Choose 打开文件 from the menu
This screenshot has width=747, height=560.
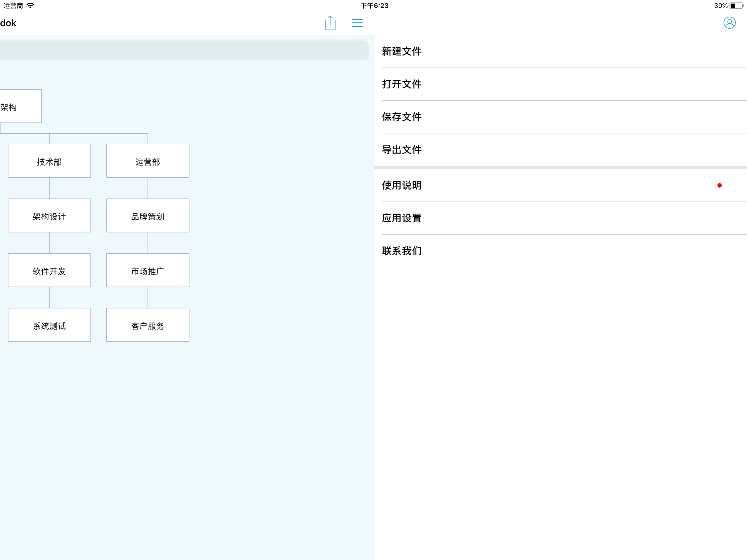[x=402, y=84]
